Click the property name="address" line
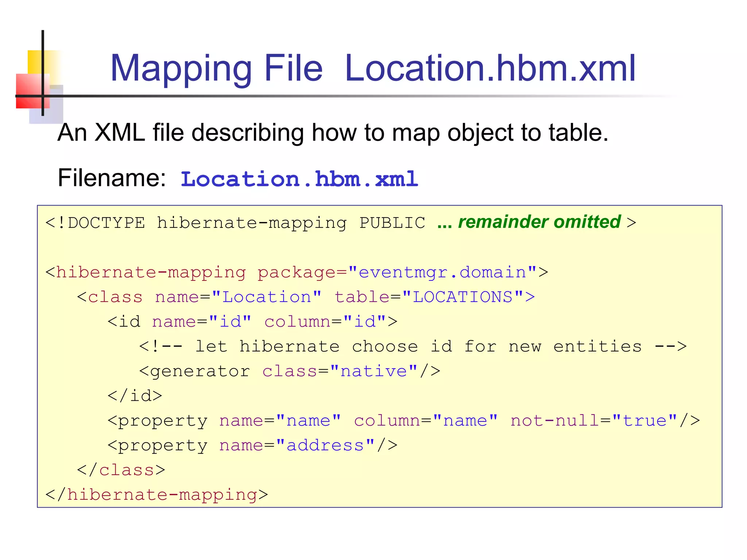747x560 pixels. coord(252,446)
